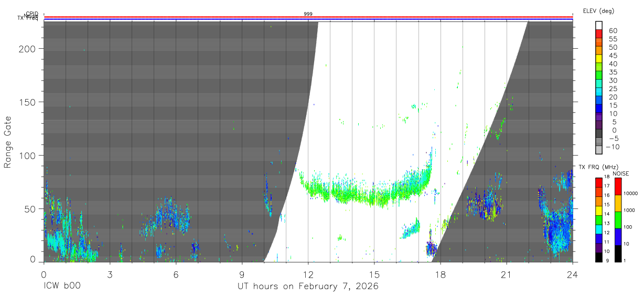Click the Range Gate y-axis title
The width and height of the screenshot is (644, 297).
coord(8,142)
